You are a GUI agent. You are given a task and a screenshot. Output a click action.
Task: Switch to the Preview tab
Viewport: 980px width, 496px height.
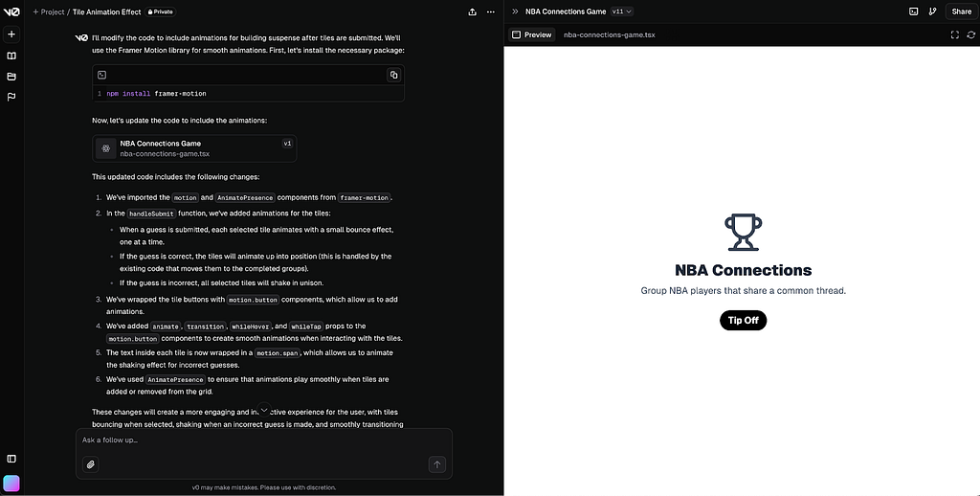tap(532, 35)
